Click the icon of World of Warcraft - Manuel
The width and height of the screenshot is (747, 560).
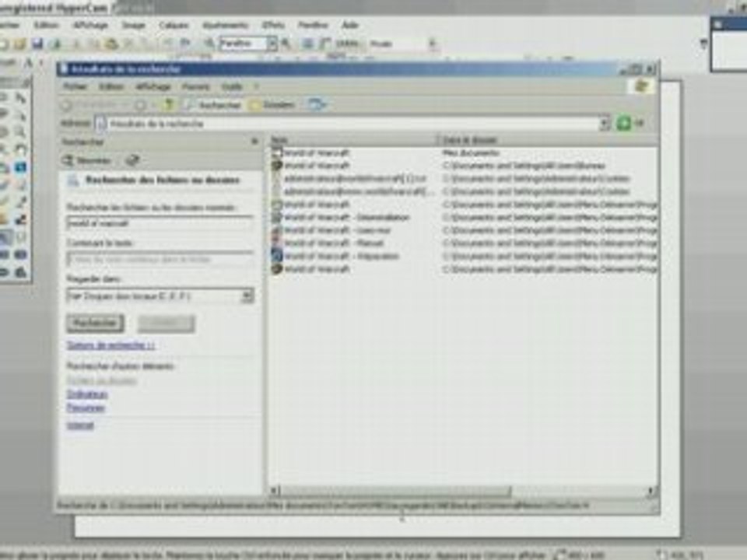[277, 243]
